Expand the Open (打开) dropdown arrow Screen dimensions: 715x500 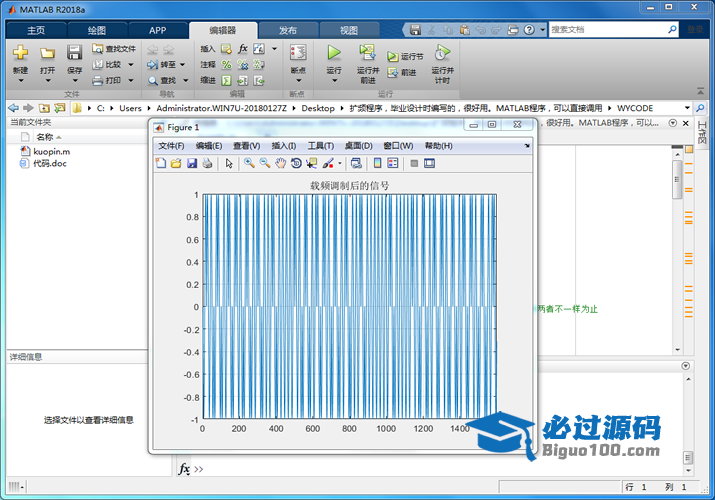click(x=47, y=81)
